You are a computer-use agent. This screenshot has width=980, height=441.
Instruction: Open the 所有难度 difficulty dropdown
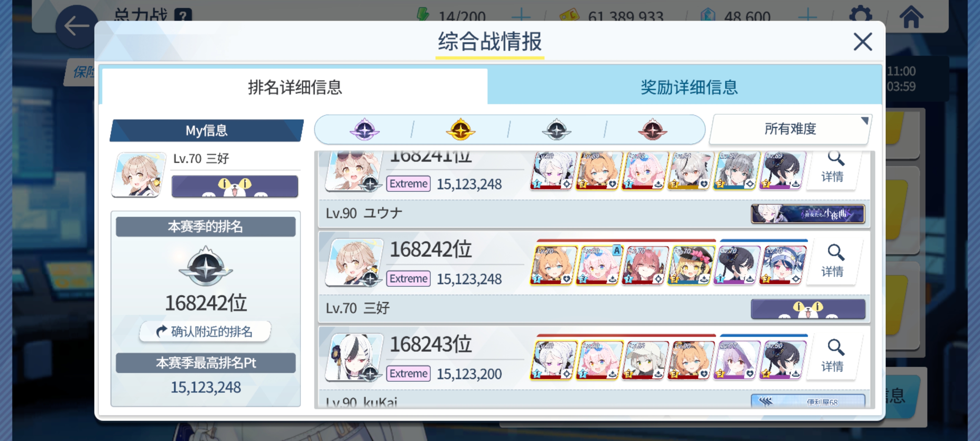[790, 129]
